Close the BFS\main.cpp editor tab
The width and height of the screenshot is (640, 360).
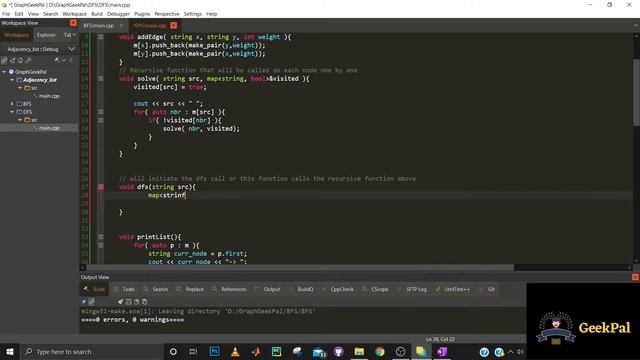[x=121, y=25]
